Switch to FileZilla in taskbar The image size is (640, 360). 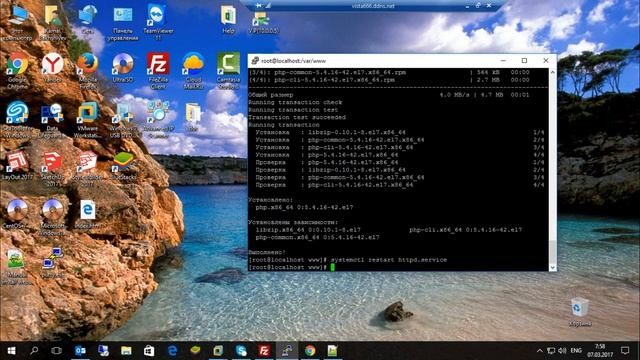click(264, 351)
